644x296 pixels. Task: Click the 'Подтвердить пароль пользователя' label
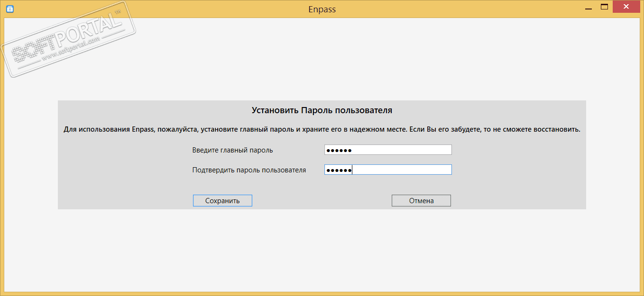pyautogui.click(x=249, y=170)
